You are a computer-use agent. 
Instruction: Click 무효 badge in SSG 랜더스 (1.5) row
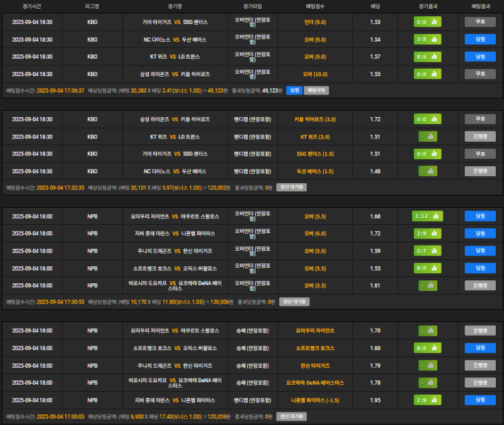coord(480,154)
